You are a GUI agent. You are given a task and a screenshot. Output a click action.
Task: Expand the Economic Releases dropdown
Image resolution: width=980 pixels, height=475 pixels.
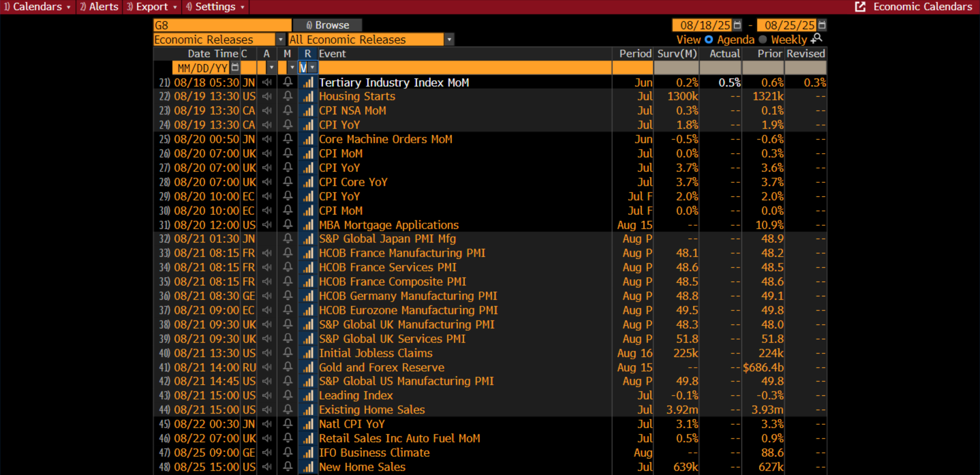(x=280, y=39)
